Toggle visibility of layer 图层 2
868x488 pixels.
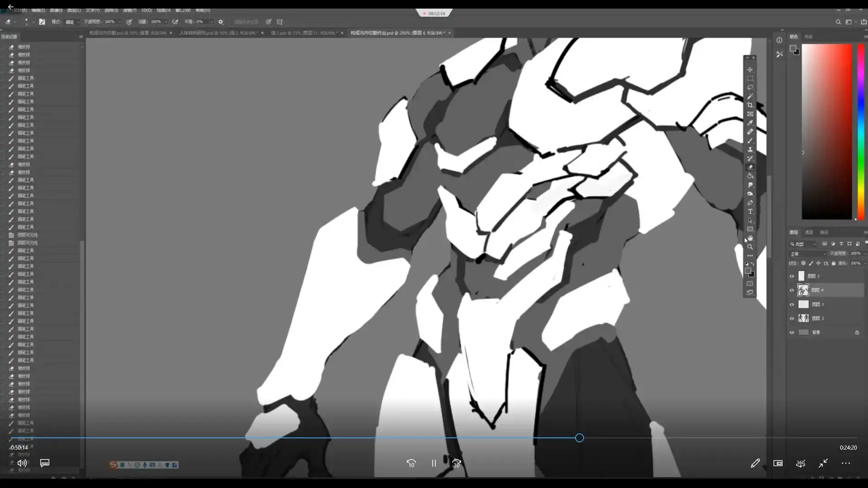pos(792,319)
